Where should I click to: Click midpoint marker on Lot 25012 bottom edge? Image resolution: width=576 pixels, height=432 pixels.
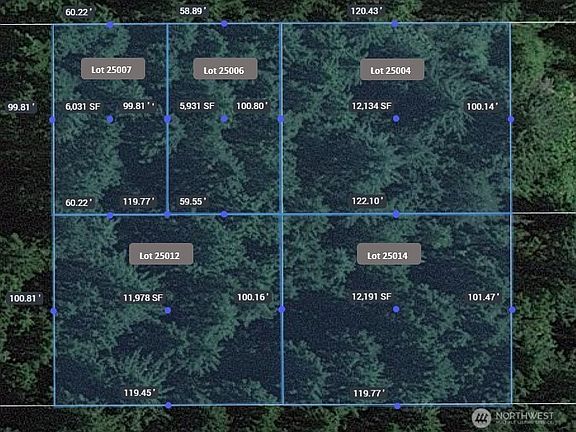pos(168,405)
